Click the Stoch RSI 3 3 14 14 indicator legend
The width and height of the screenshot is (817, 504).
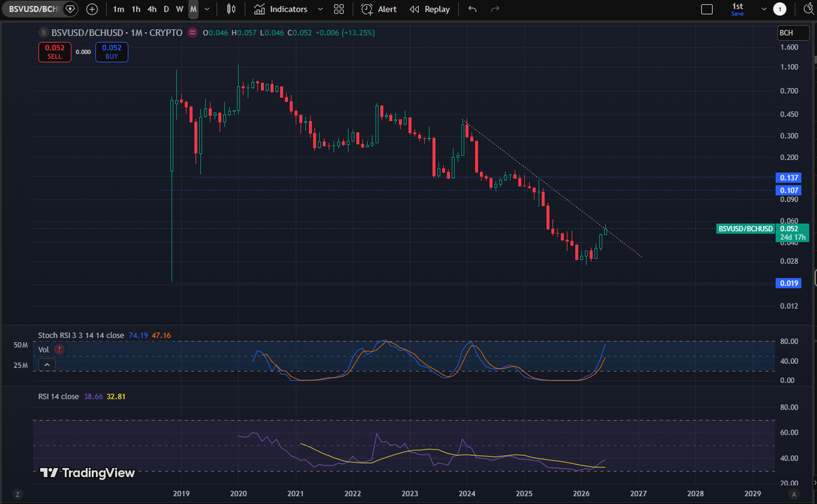point(81,335)
